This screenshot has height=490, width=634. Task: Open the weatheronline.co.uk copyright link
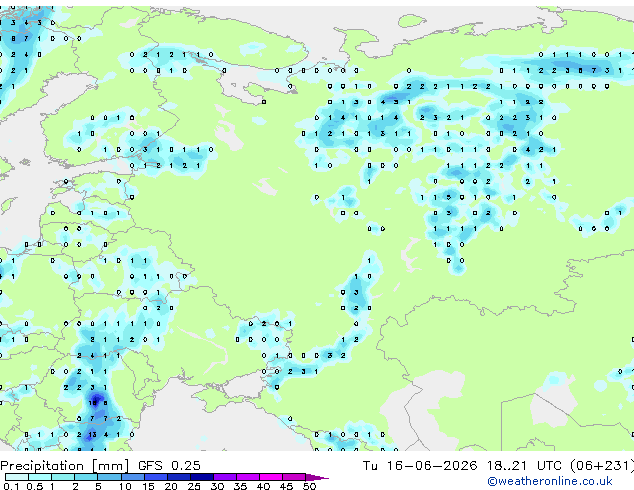(x=550, y=481)
